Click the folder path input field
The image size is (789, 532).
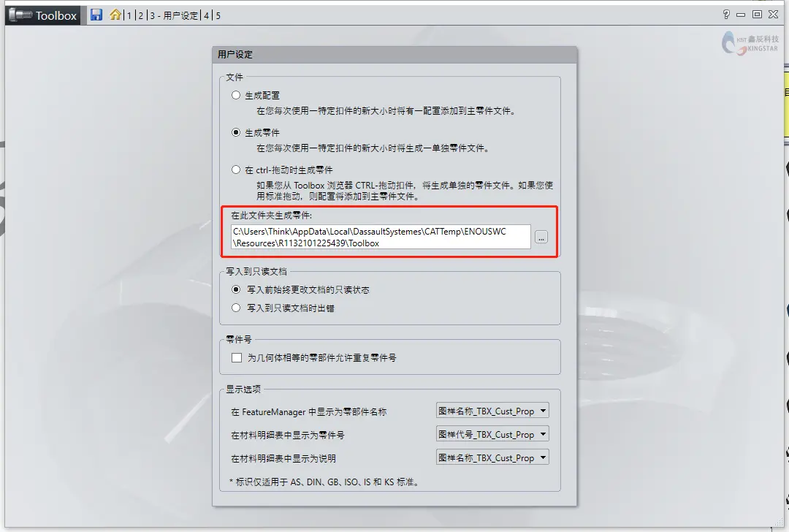(x=381, y=237)
